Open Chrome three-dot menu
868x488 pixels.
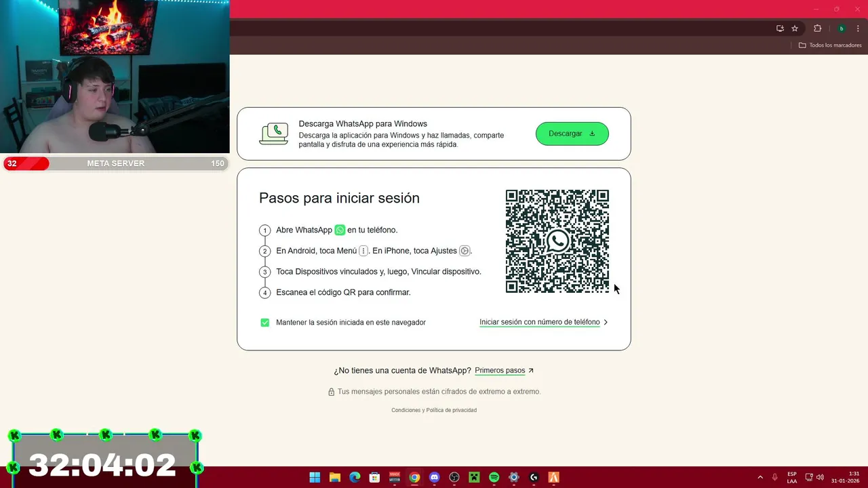coord(858,28)
